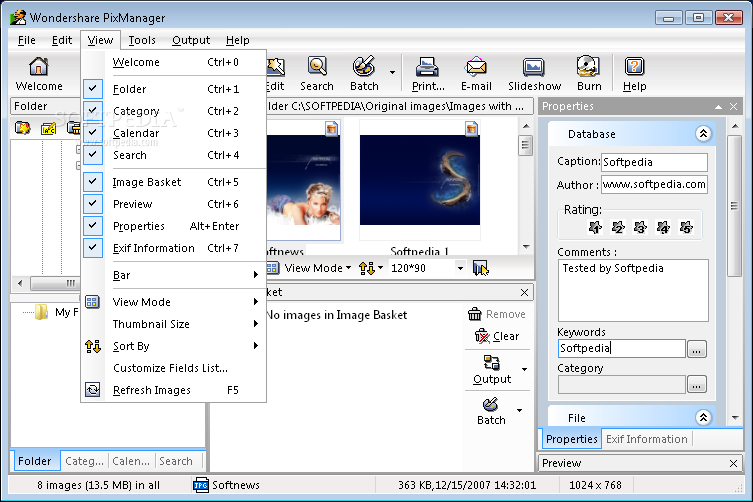Browse Category with the ellipsis button
753x502 pixels.
[x=696, y=384]
